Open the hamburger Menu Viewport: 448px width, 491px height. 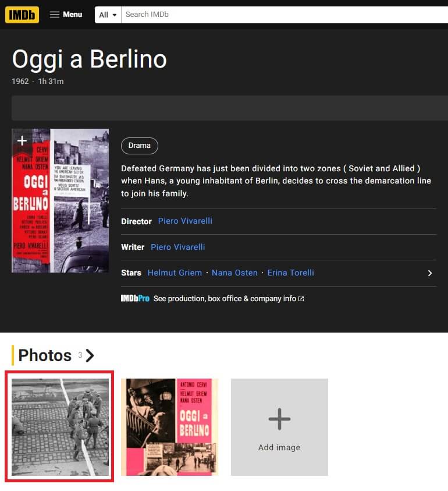66,15
